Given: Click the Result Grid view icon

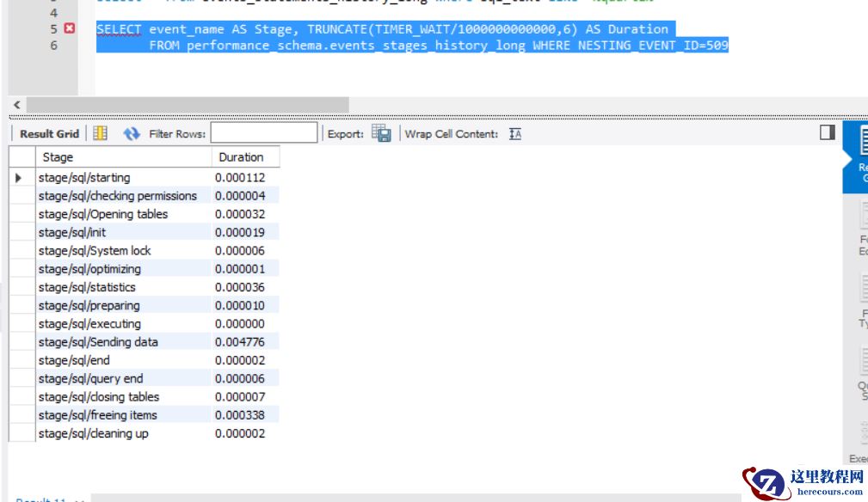Looking at the screenshot, I should (x=100, y=133).
